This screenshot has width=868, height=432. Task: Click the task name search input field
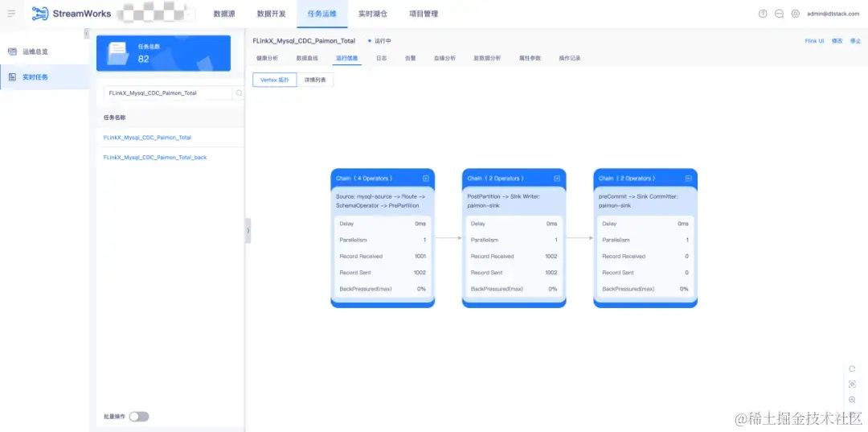168,93
